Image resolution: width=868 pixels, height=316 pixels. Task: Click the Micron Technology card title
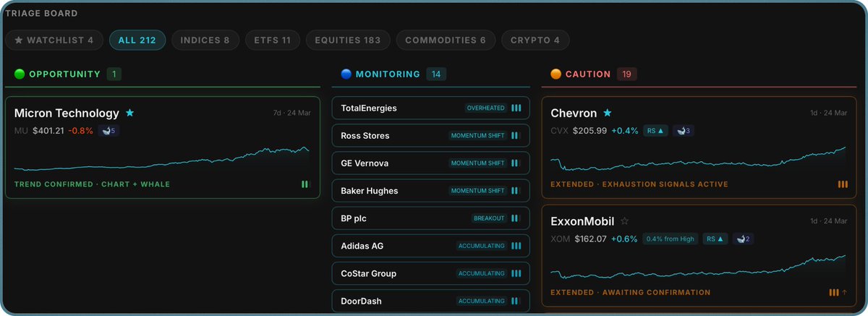(x=67, y=113)
